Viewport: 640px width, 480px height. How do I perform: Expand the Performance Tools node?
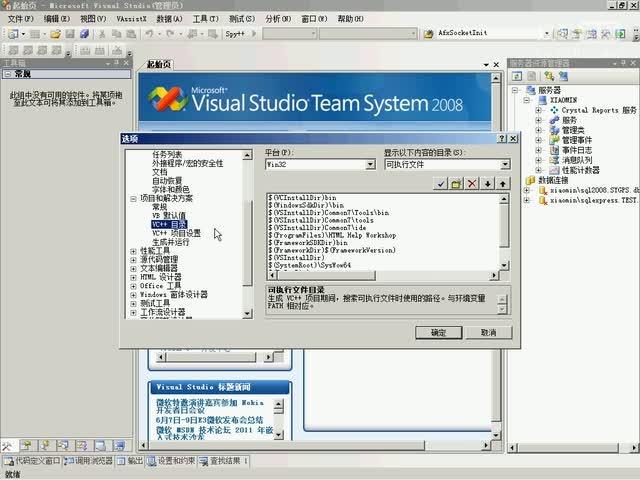pyautogui.click(x=133, y=251)
